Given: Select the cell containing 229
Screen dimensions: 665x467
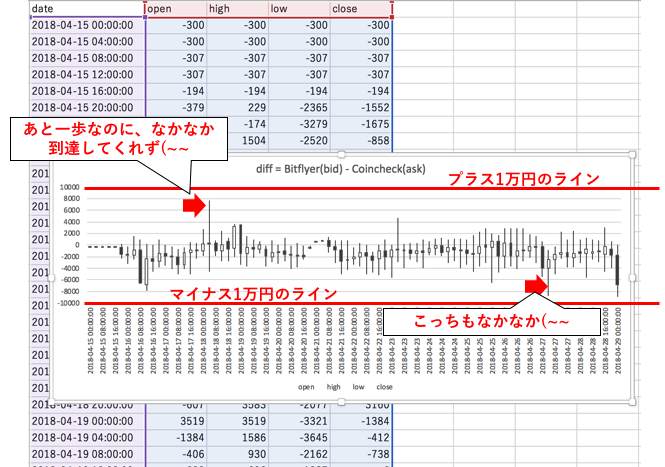Looking at the screenshot, I should pos(238,108).
